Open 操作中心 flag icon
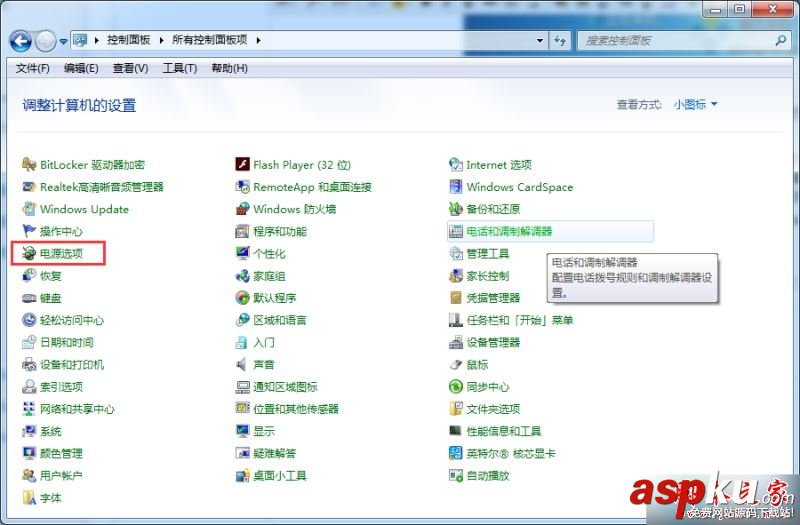The image size is (800, 525). tap(29, 231)
